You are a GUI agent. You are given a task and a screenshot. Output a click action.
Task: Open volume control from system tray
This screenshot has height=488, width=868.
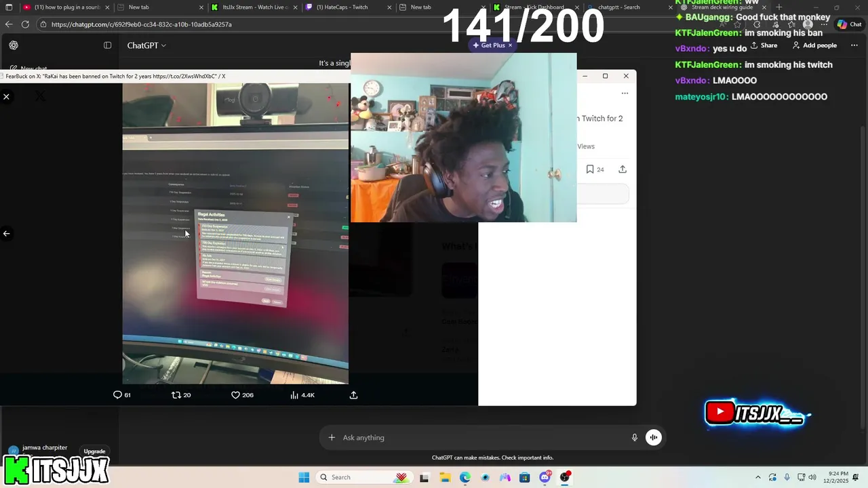[812, 477]
